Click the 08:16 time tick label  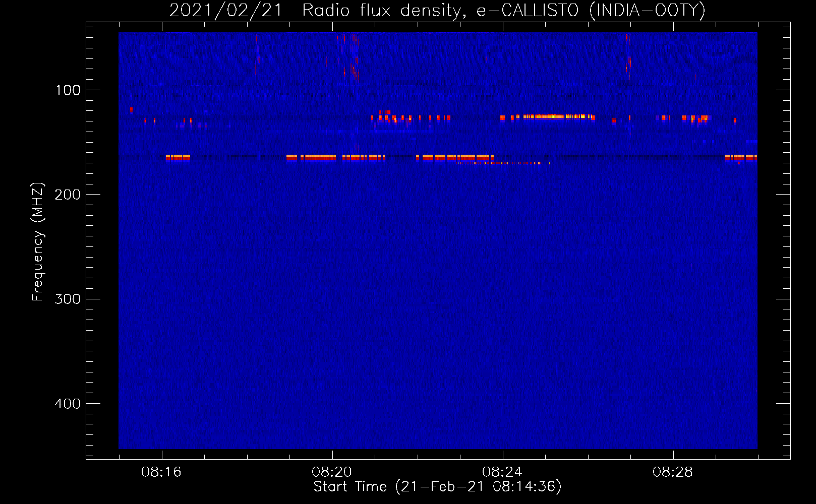161,472
